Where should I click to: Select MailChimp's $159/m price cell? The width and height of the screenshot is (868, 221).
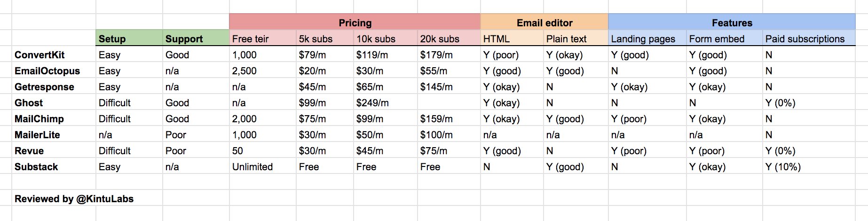coord(449,118)
